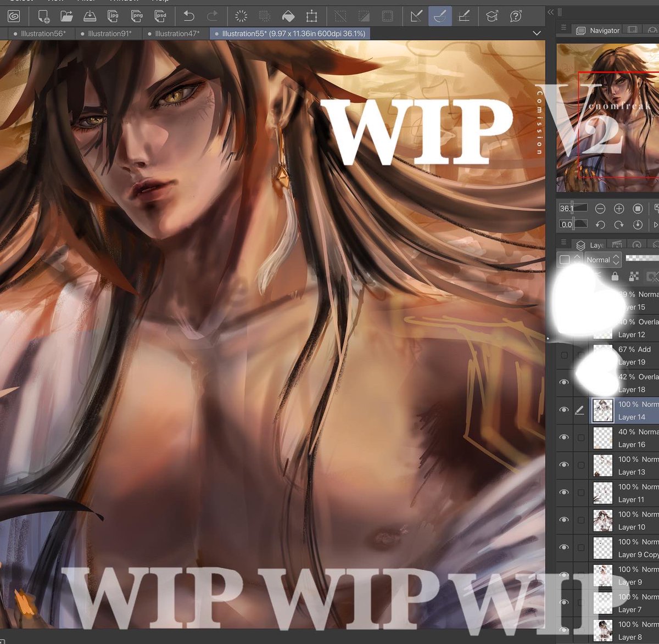This screenshot has width=659, height=644.
Task: Select Layer 16 by its name
Action: click(632, 445)
